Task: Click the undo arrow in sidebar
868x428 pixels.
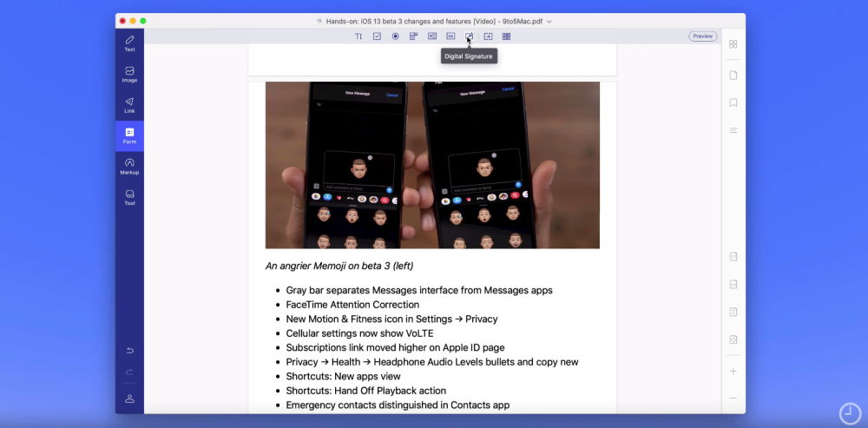Action: (129, 350)
